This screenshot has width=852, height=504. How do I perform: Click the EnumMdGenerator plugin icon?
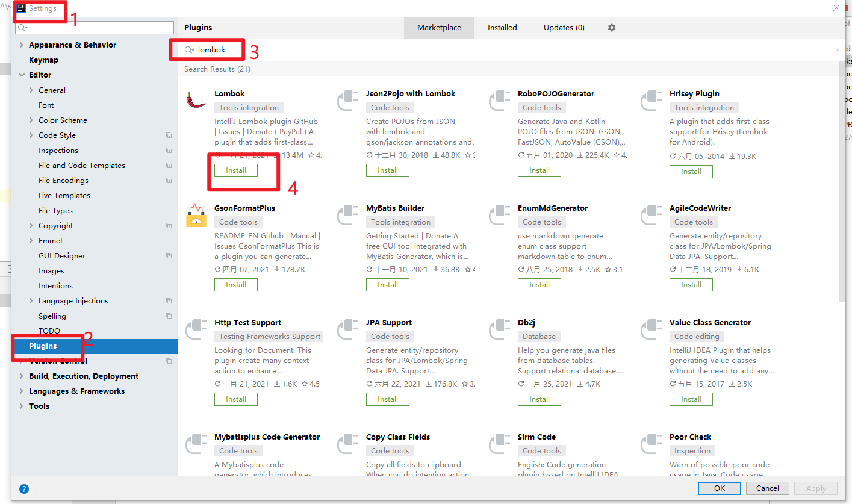click(500, 214)
